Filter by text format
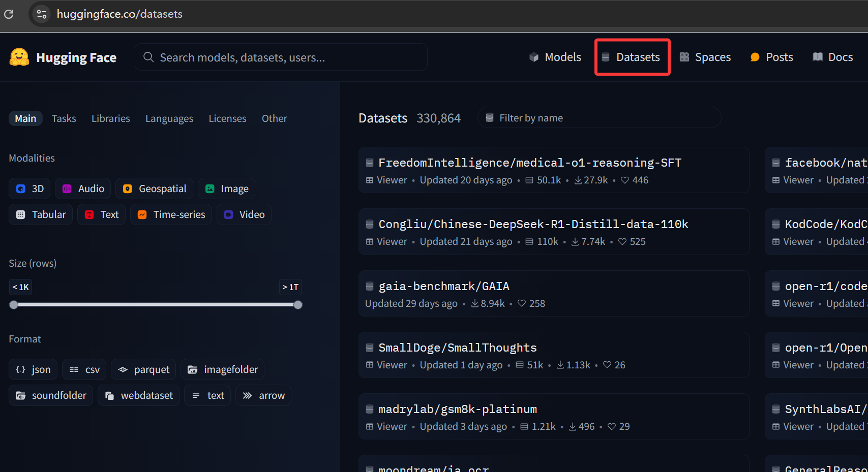This screenshot has height=472, width=868. point(207,395)
